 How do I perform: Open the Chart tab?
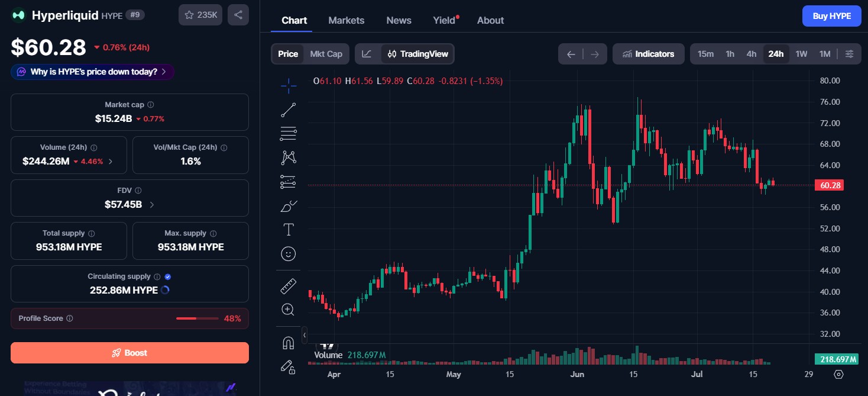pos(294,20)
